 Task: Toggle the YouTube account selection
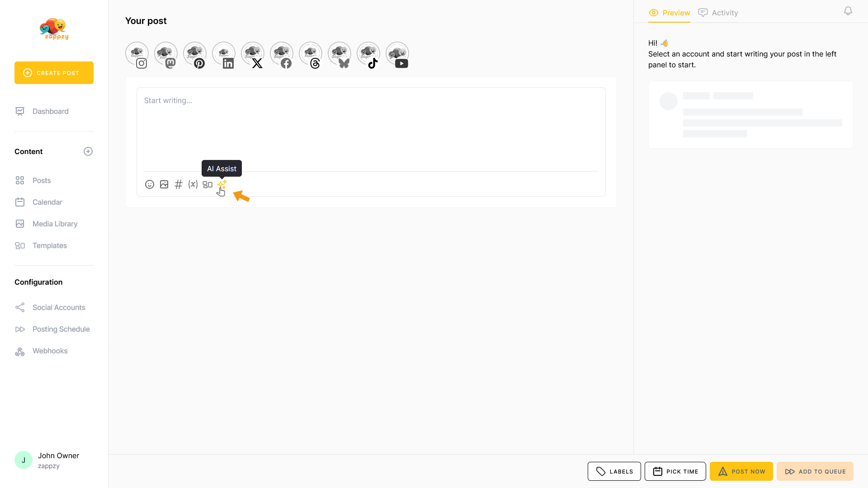pos(397,54)
